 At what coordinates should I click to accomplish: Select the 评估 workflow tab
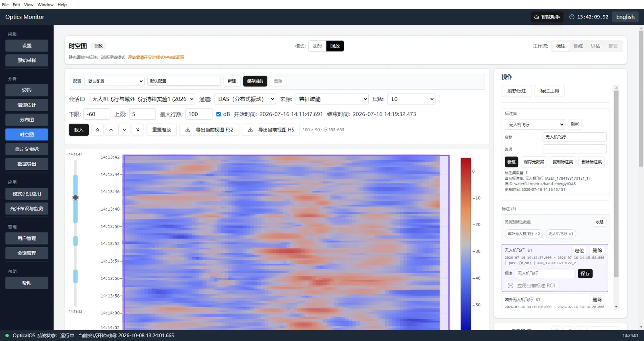pos(595,46)
